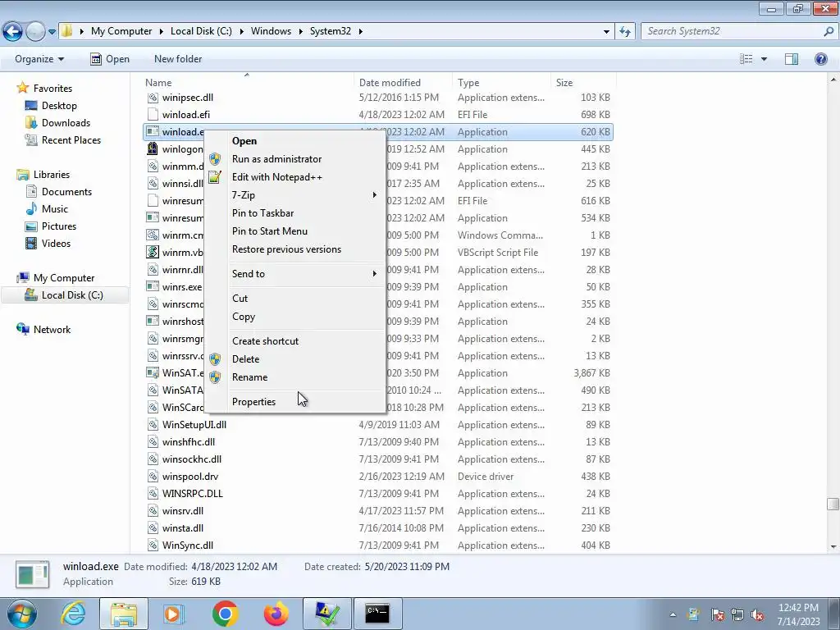Select Recent Places in navigation pane
The width and height of the screenshot is (840, 630).
[71, 139]
